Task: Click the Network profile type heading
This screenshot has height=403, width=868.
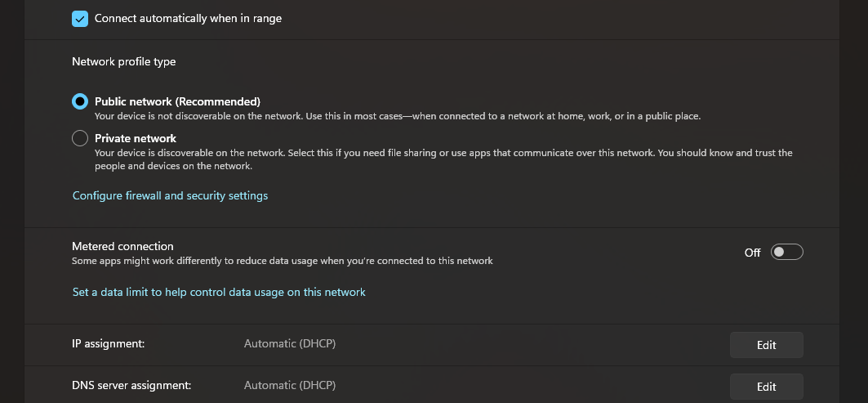Action: (124, 61)
